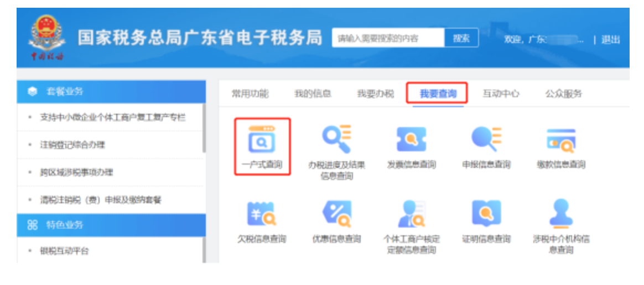
Task: Open 一户式查询 icon
Action: pyautogui.click(x=262, y=140)
